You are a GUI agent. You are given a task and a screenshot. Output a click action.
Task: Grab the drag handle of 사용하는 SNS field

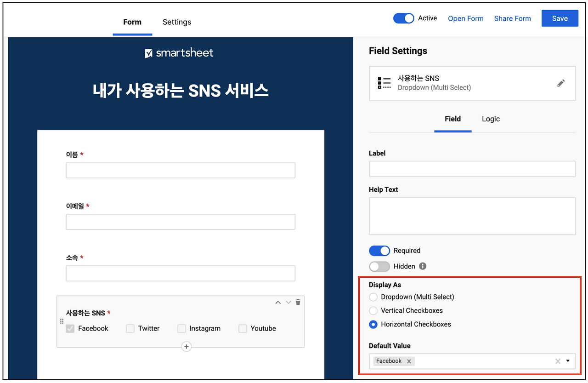point(62,321)
